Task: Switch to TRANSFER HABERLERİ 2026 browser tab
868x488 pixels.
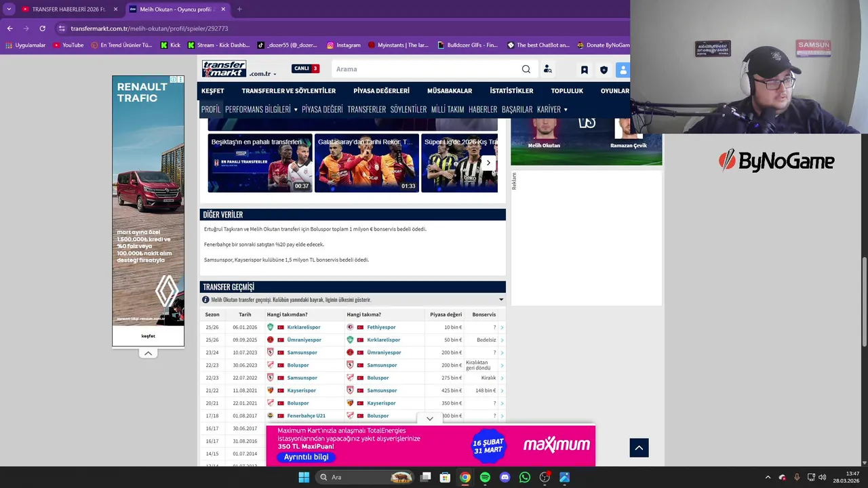Action: (68, 9)
